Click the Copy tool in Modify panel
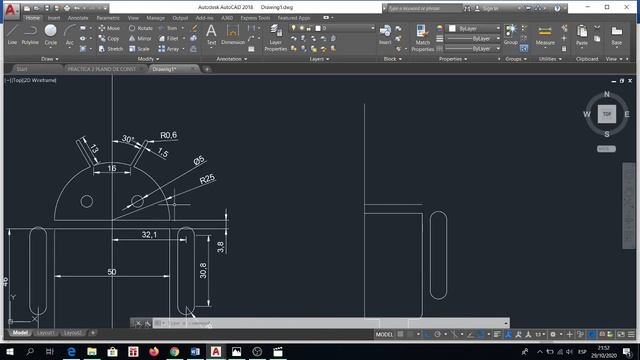This screenshot has width=640, height=360. (109, 38)
